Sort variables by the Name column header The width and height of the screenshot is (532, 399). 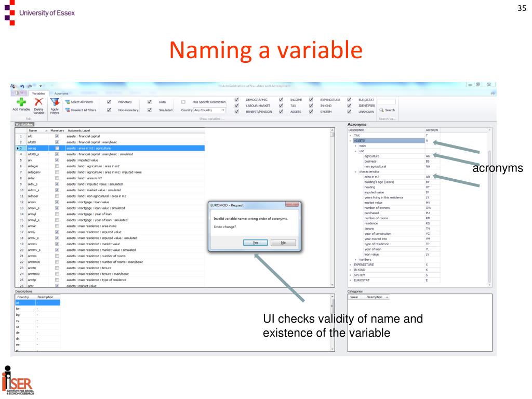click(37, 130)
